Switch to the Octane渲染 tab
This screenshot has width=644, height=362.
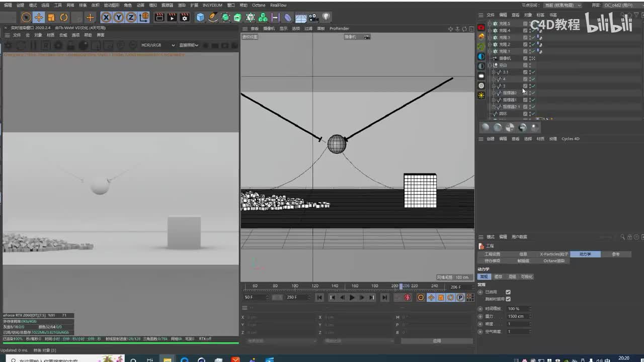coord(554,261)
